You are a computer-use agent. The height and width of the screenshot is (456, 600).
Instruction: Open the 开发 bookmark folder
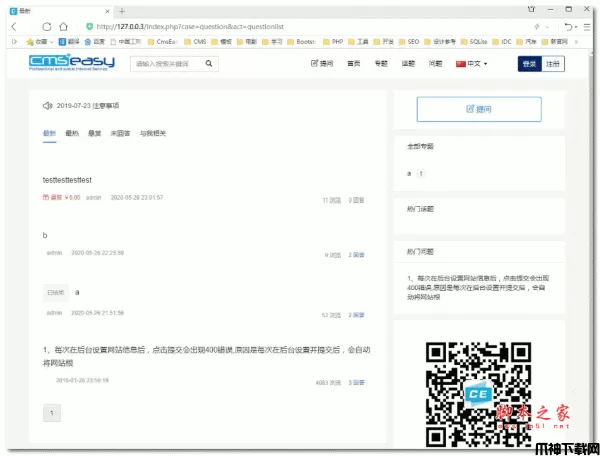[383, 41]
